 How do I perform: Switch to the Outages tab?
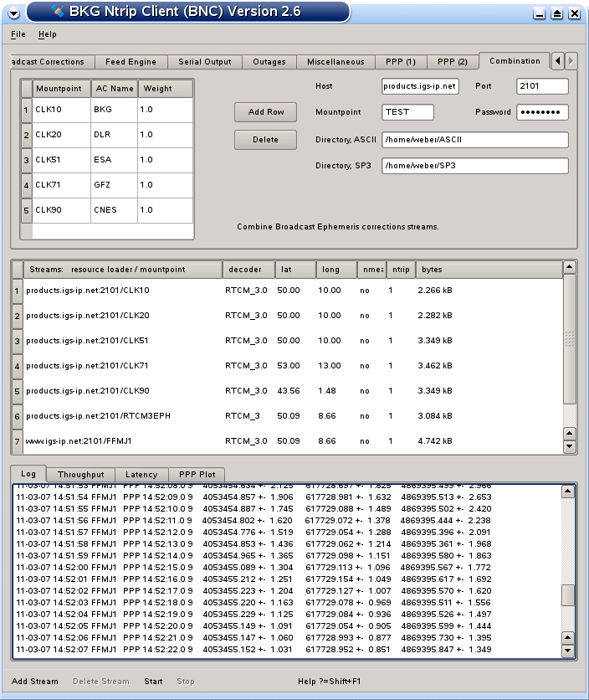(x=269, y=62)
